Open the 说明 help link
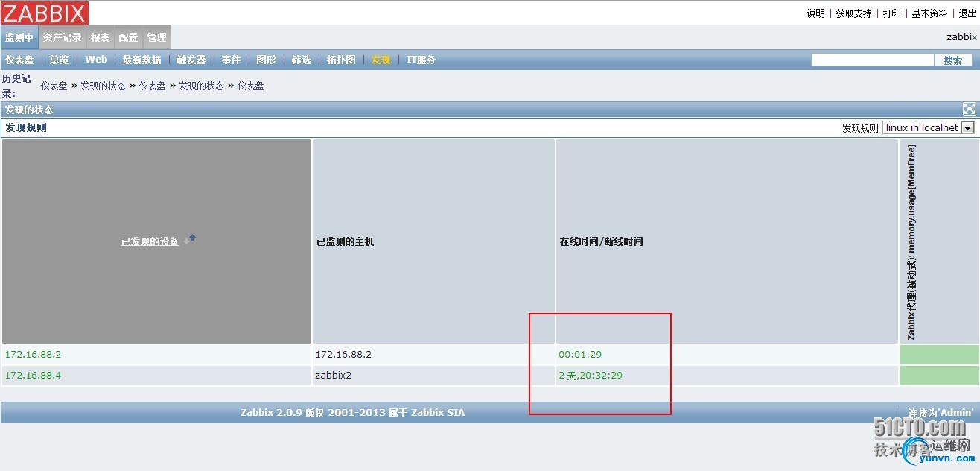The width and height of the screenshot is (980, 471). (815, 13)
